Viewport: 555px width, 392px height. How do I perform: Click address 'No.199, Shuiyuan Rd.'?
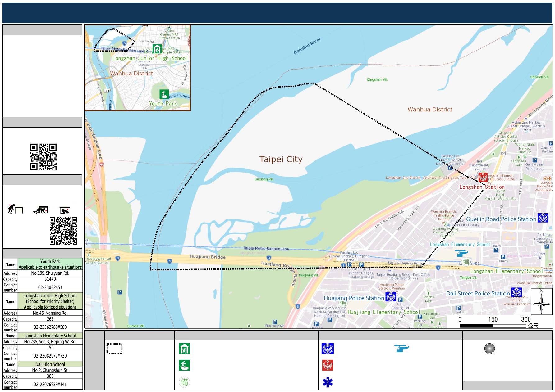50,273
